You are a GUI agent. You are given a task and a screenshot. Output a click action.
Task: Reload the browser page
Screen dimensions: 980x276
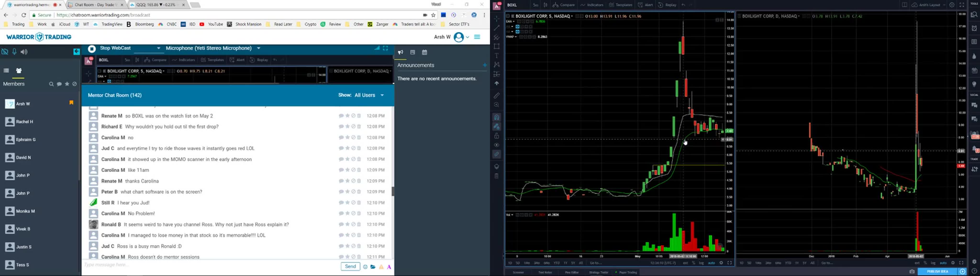tap(24, 15)
